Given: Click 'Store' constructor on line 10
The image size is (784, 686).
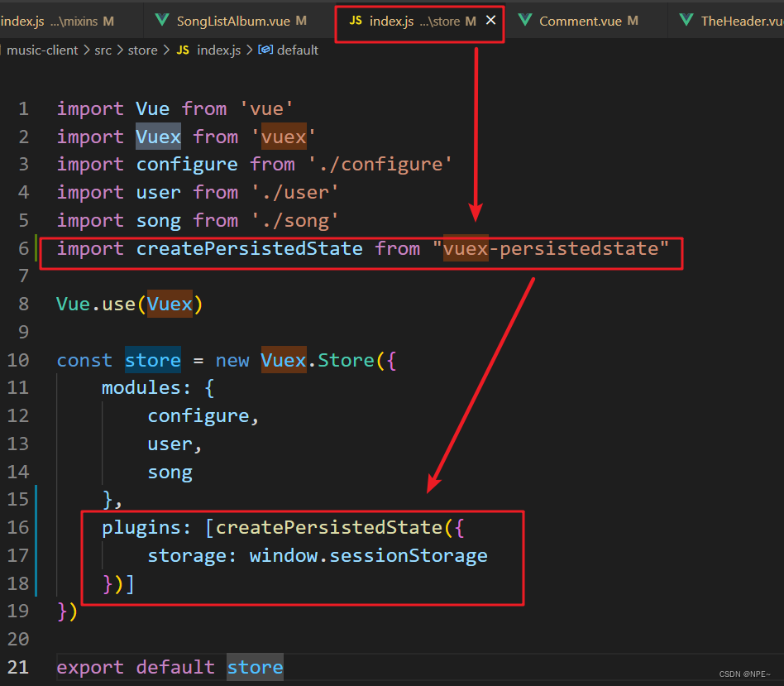Looking at the screenshot, I should pos(346,360).
